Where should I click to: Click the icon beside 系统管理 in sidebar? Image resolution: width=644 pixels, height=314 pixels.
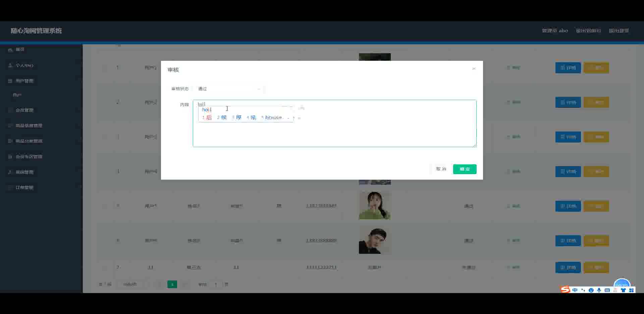point(10,172)
